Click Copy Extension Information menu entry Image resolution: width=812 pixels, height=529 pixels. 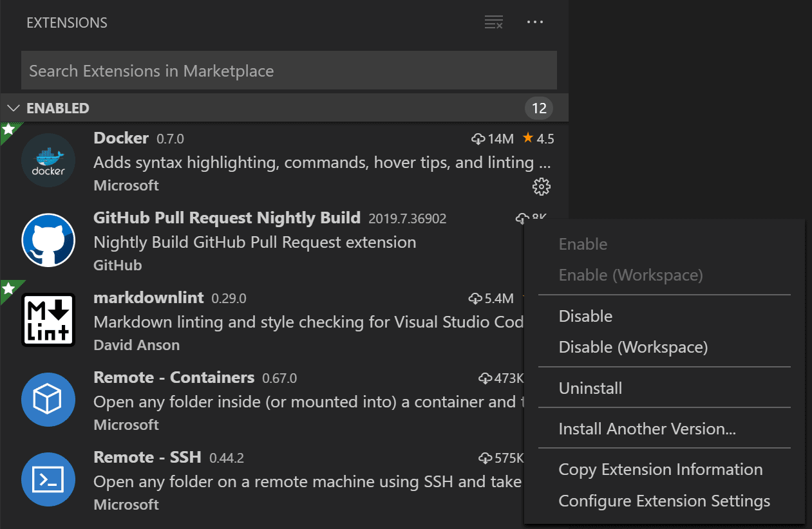660,469
